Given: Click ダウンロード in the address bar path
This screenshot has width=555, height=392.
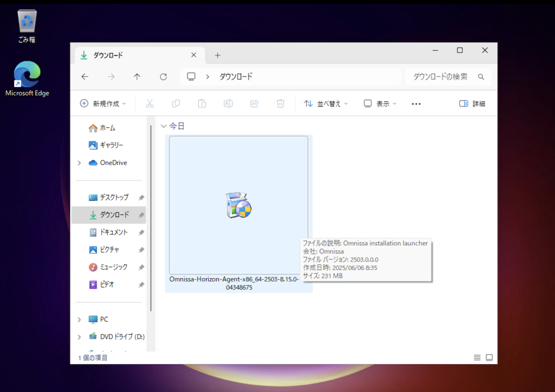Looking at the screenshot, I should tap(236, 77).
